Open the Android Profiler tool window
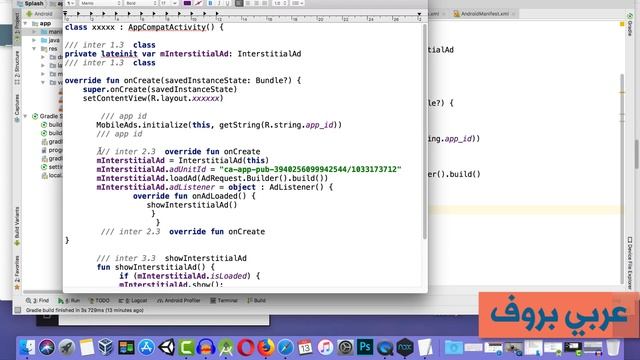The width and height of the screenshot is (640, 360). click(x=179, y=300)
